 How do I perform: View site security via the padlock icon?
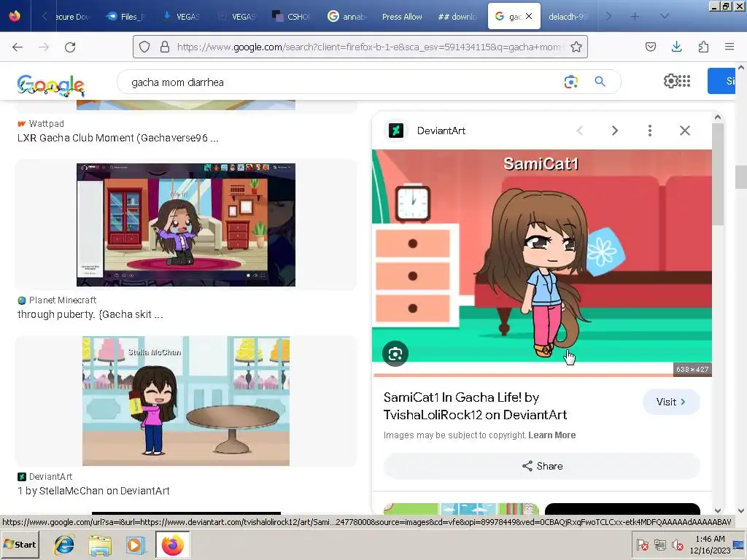[x=165, y=47]
